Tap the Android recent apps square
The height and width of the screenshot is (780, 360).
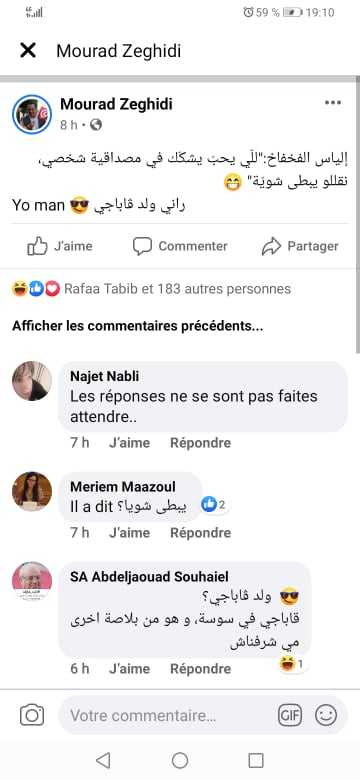click(x=256, y=760)
